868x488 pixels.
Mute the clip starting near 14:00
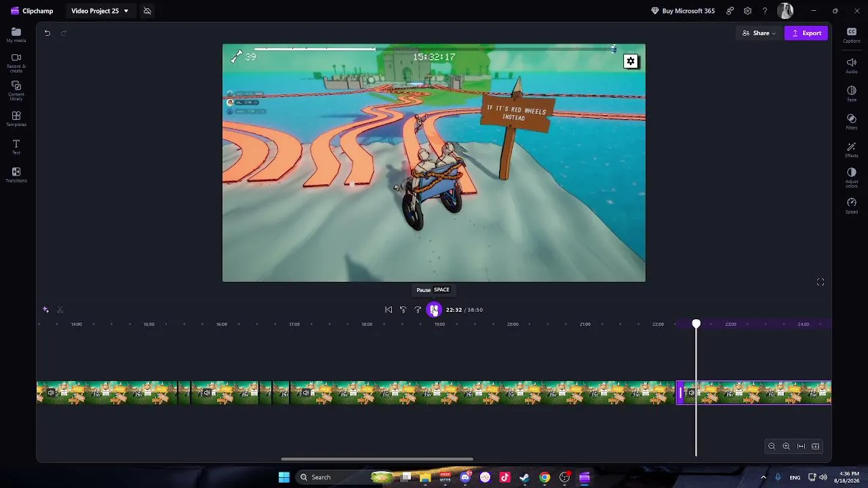pos(51,392)
